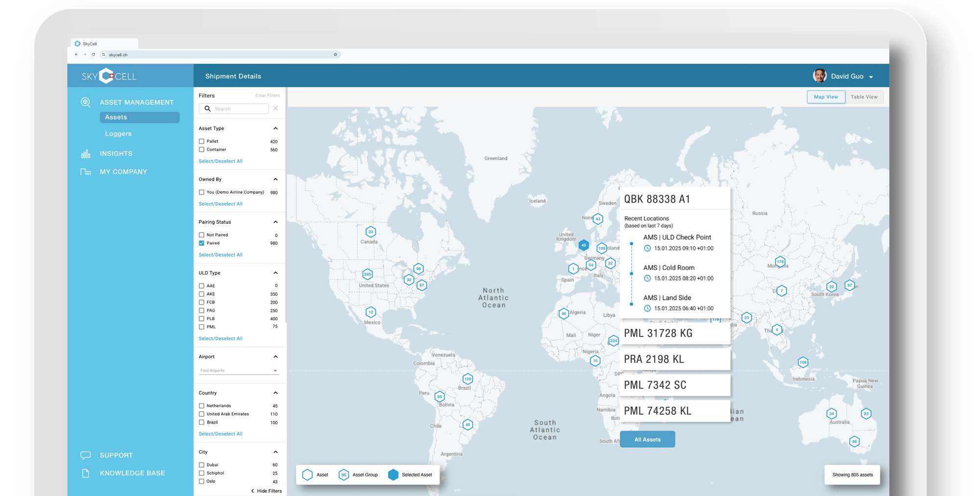
Task: Click the All Assets button
Action: (647, 439)
